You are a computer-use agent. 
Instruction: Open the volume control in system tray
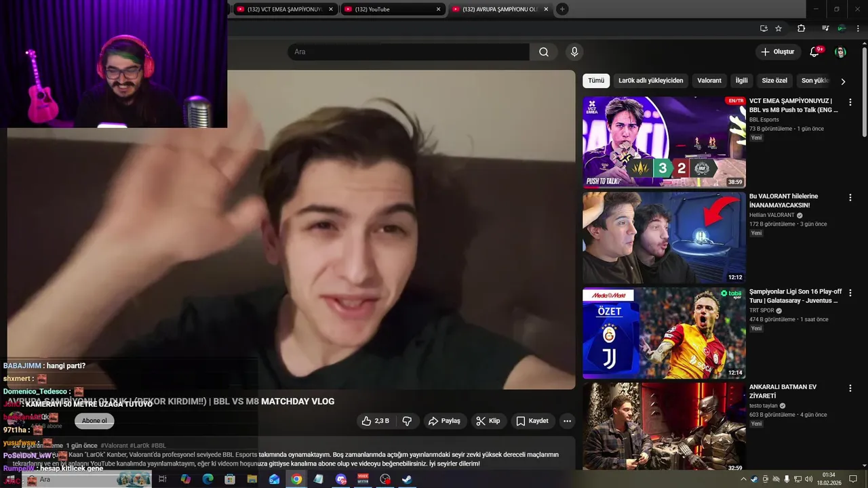[x=809, y=479]
